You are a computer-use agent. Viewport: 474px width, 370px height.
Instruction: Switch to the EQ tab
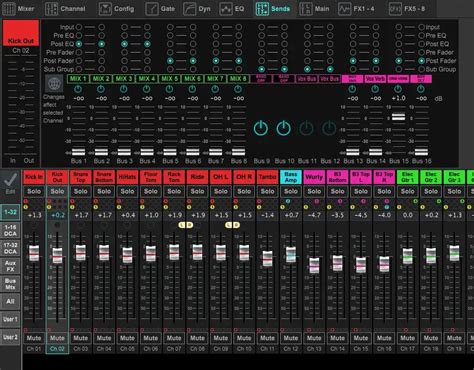pyautogui.click(x=232, y=9)
